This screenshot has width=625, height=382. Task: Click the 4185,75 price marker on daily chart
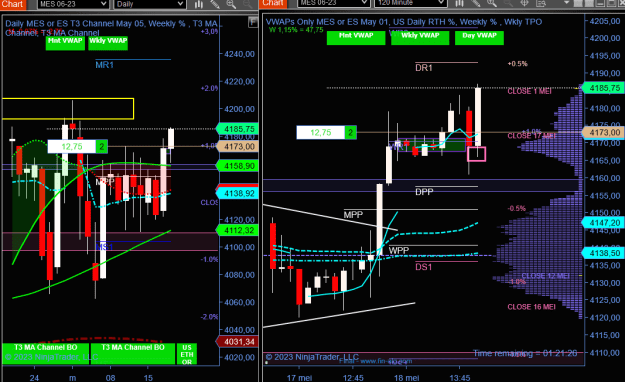(x=238, y=129)
